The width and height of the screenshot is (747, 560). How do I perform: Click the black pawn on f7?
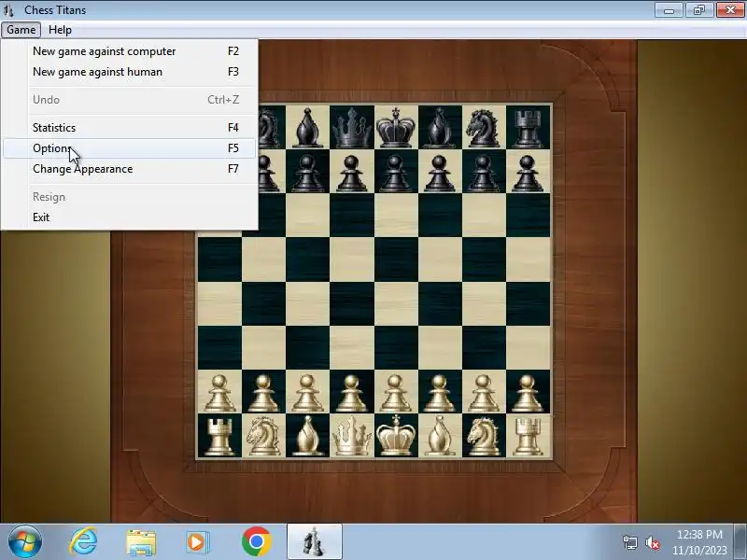pyautogui.click(x=439, y=174)
